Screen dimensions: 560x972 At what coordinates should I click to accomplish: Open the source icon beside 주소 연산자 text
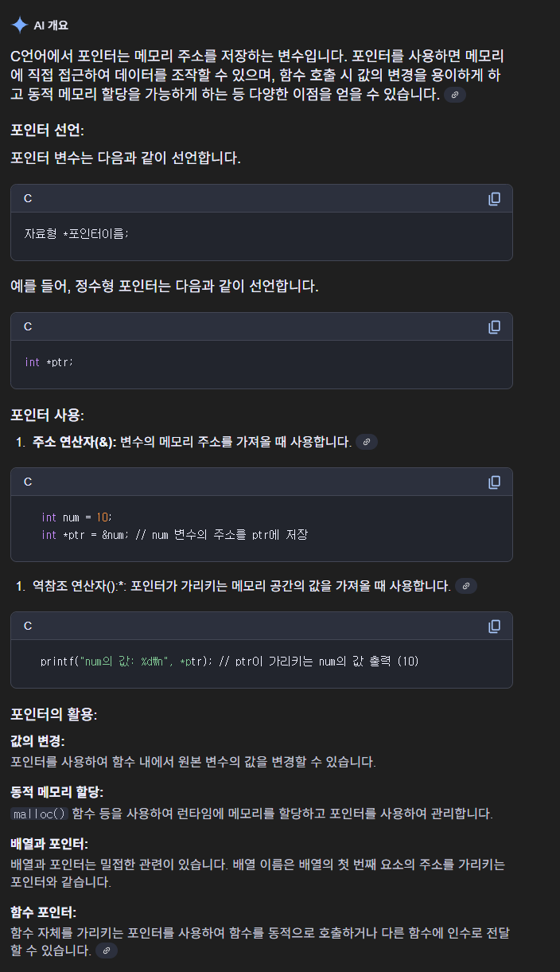tap(366, 441)
